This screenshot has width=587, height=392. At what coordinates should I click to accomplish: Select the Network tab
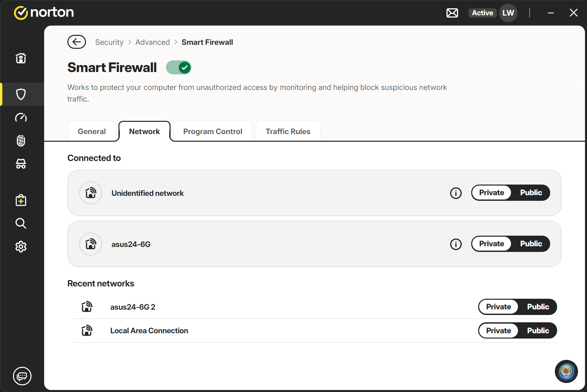point(144,131)
